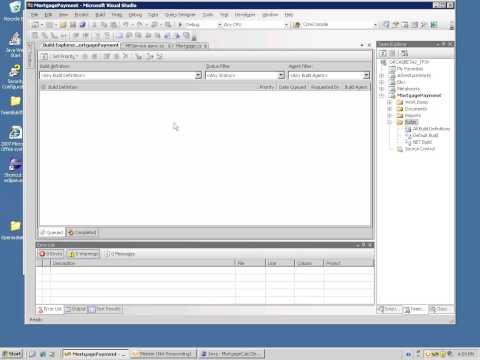Image resolution: width=480 pixels, height=360 pixels.
Task: Click the Team Explorer stop icon
Action: point(392,53)
